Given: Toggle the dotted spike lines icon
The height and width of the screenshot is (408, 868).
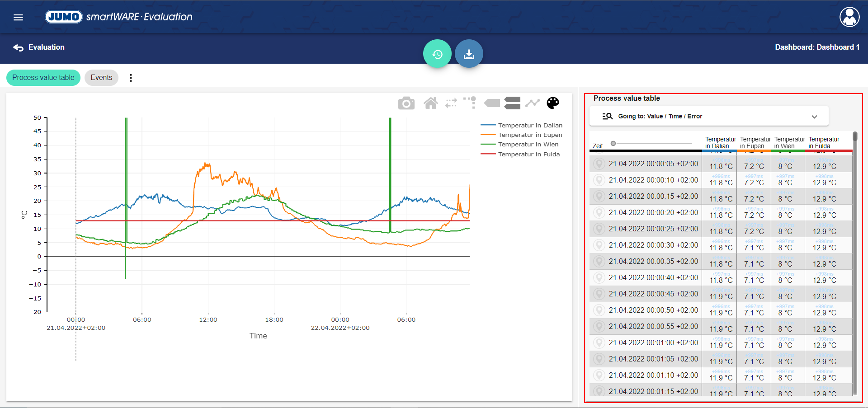Looking at the screenshot, I should (470, 103).
